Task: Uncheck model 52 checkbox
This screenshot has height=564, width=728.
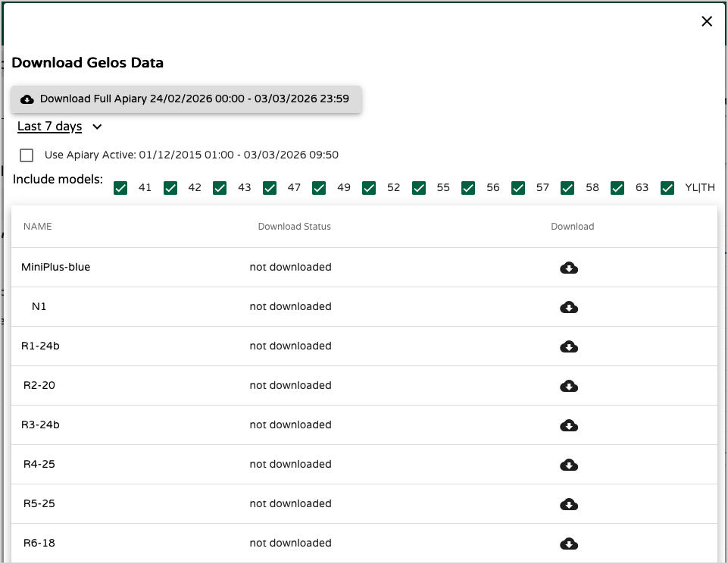Action: (x=369, y=188)
